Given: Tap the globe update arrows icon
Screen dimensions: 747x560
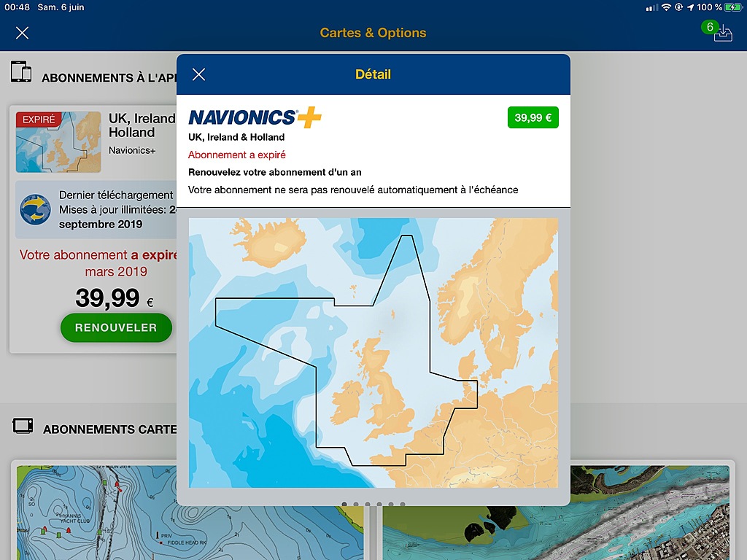Looking at the screenshot, I should [35, 209].
